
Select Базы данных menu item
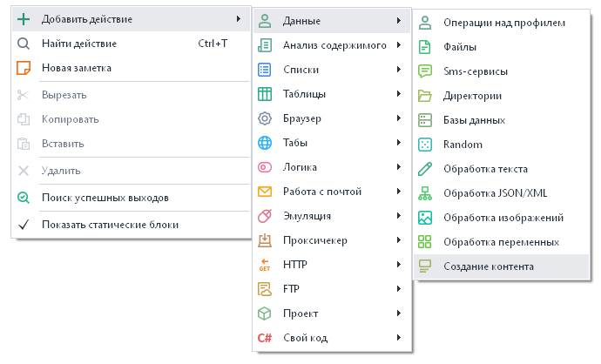click(x=474, y=120)
